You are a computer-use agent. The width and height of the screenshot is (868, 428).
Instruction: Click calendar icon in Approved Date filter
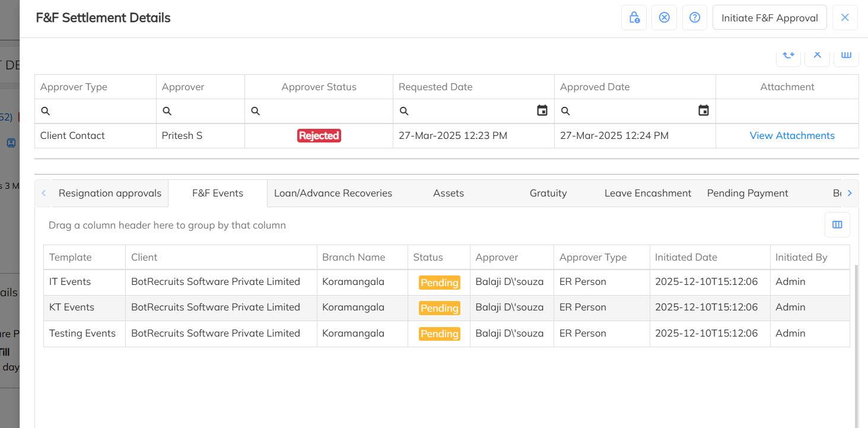[x=703, y=111]
